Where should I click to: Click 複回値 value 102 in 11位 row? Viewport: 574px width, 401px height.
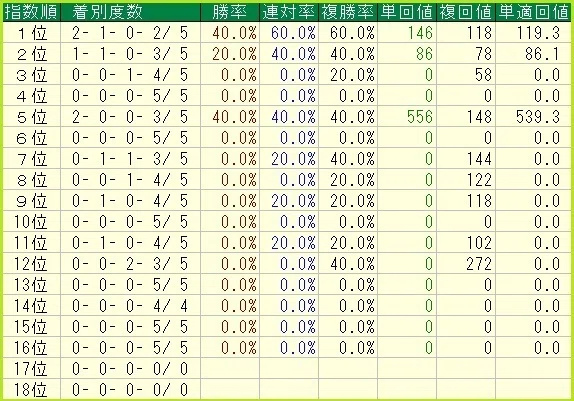point(479,243)
